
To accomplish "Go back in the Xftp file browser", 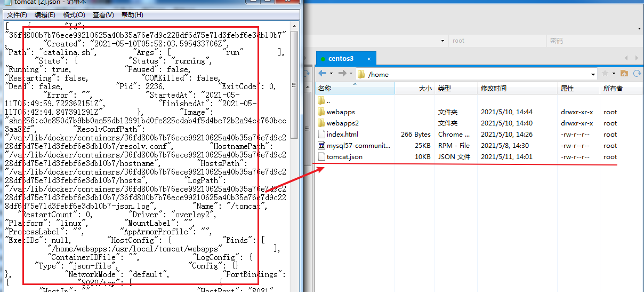I will click(323, 73).
